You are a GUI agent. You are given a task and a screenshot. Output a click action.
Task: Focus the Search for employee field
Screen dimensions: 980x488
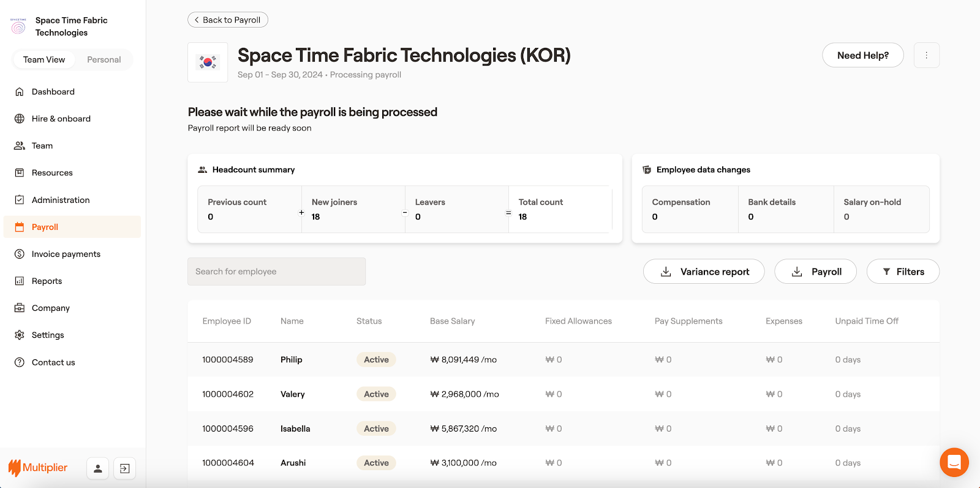click(277, 272)
